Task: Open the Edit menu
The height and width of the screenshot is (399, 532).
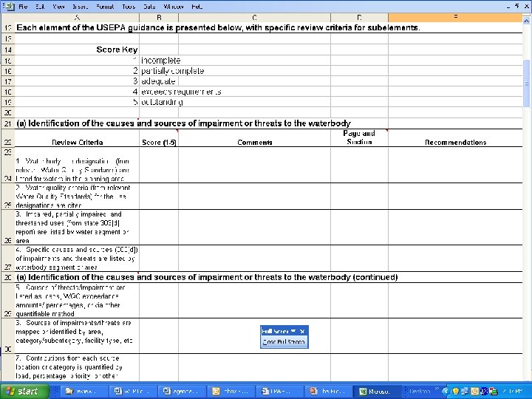Action: pyautogui.click(x=40, y=7)
